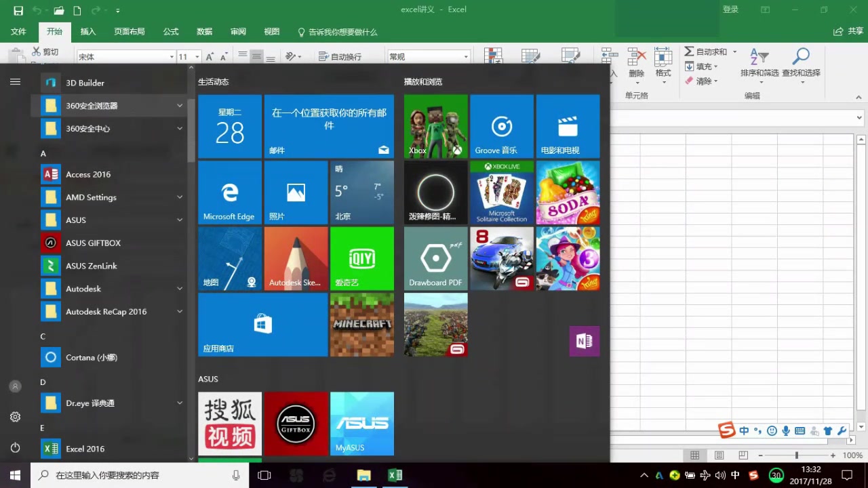The width and height of the screenshot is (868, 488).
Task: Click the 共享 share button in Excel
Action: (848, 32)
